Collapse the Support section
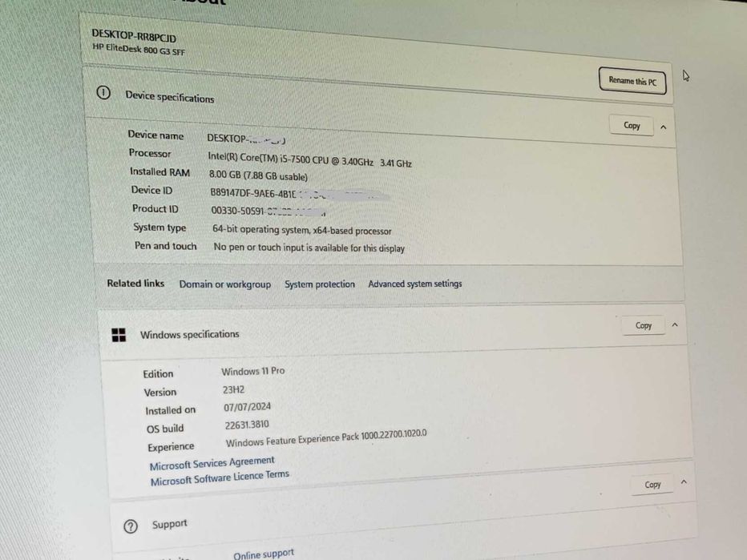Image resolution: width=747 pixels, height=560 pixels. pyautogui.click(x=684, y=482)
